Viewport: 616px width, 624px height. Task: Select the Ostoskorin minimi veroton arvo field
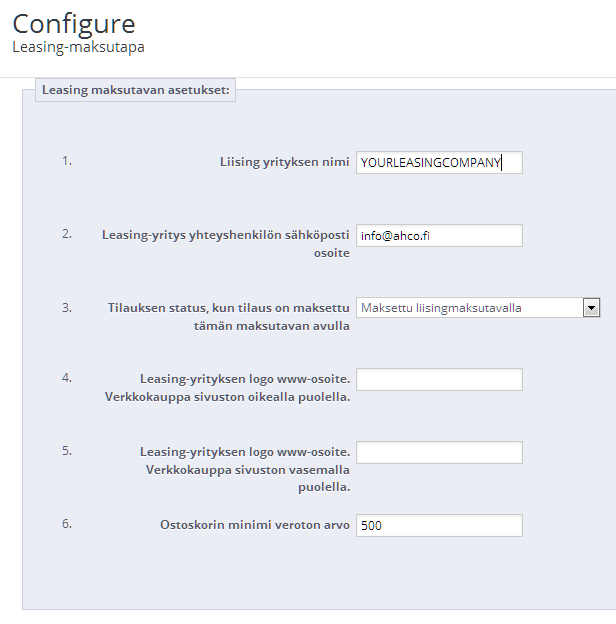[x=438, y=525]
